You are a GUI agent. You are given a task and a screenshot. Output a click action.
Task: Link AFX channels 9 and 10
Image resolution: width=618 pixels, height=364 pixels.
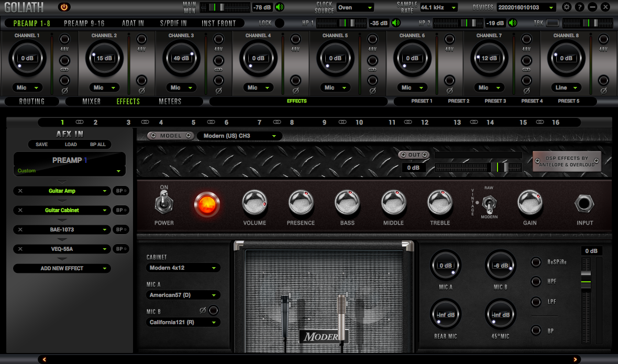click(343, 122)
